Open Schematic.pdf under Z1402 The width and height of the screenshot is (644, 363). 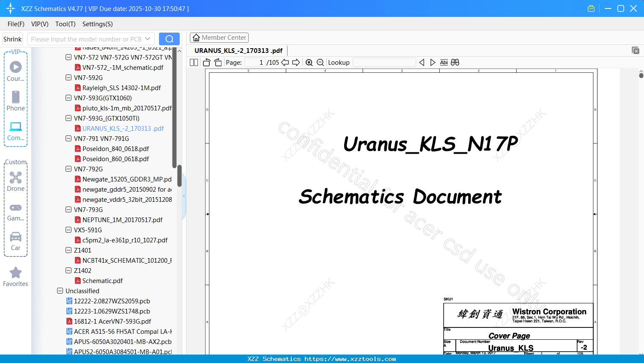pyautogui.click(x=102, y=280)
